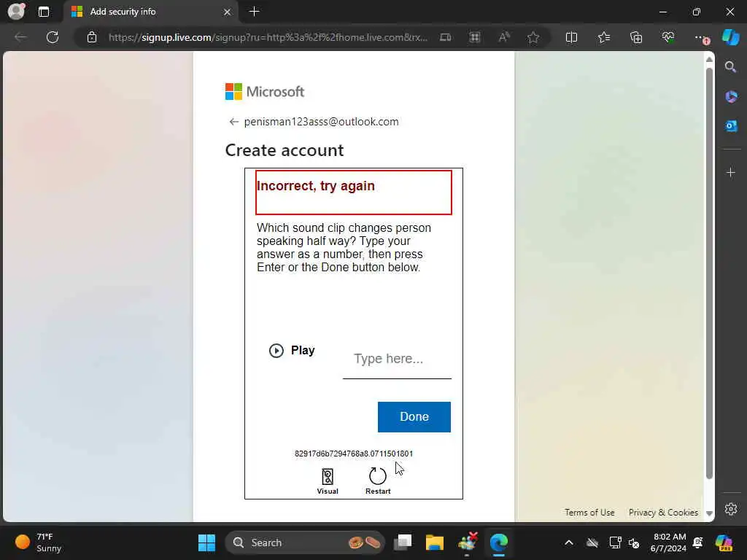Open Browser essentials heart icon
747x560 pixels.
668,37
